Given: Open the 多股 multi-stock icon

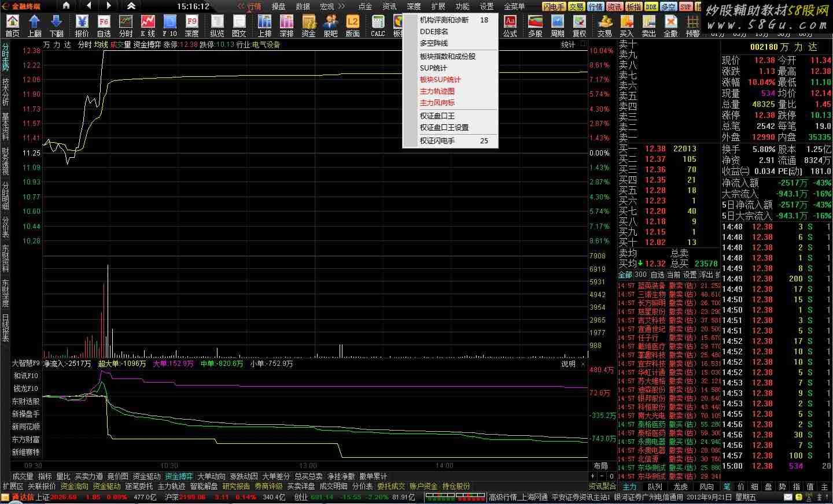Looking at the screenshot, I should click(535, 26).
